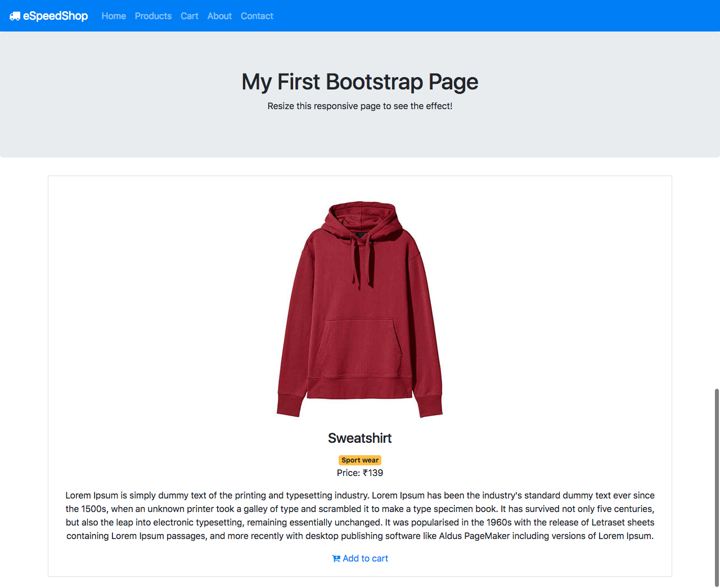Select the Cart menu entry
The image size is (720, 588).
[189, 16]
